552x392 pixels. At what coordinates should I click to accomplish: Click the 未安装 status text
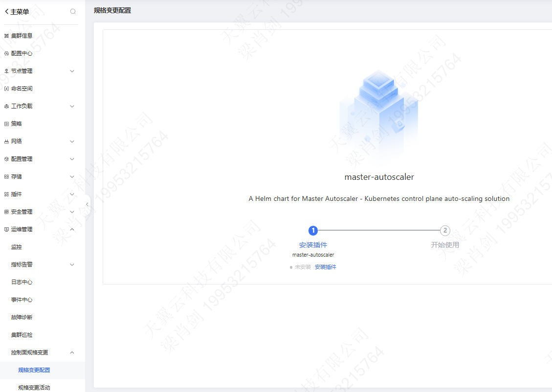pos(303,267)
